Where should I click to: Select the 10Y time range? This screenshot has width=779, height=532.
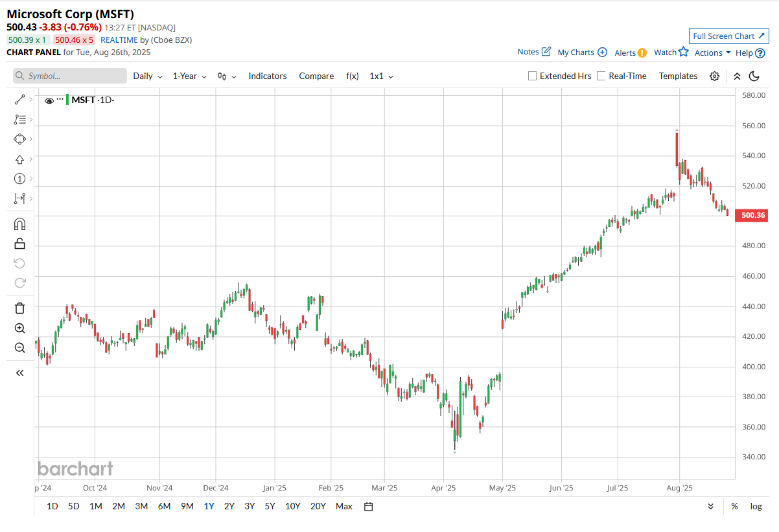[293, 506]
